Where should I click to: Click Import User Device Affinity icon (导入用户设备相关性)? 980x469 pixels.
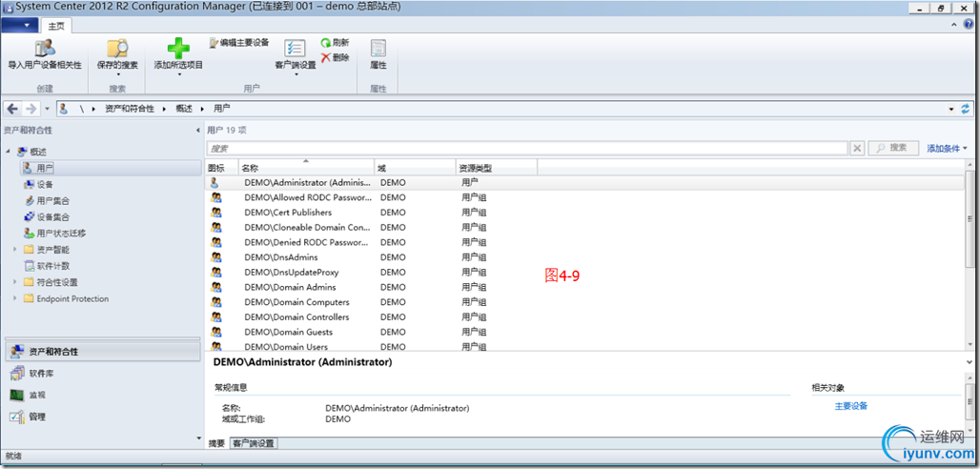click(x=45, y=48)
